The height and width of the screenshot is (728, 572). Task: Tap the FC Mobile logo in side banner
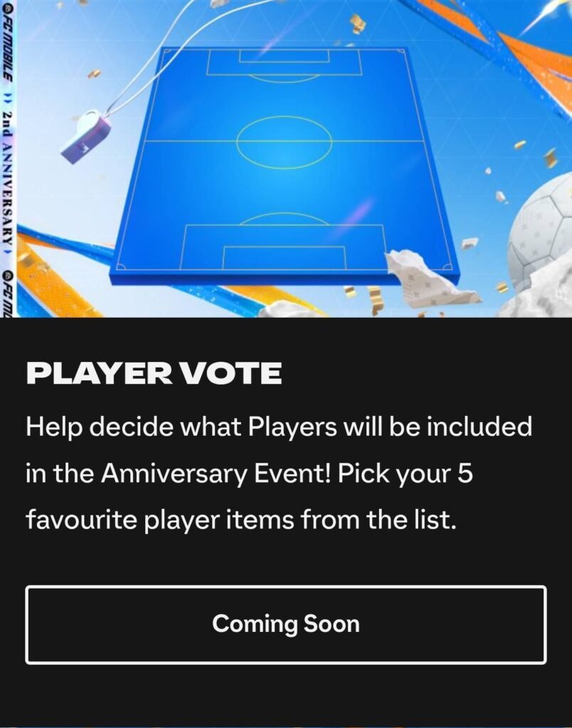[x=9, y=42]
